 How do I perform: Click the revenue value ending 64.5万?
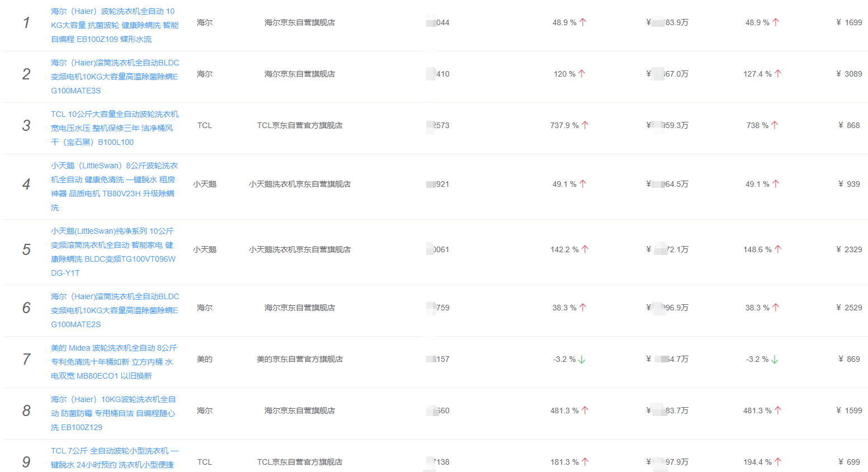click(667, 184)
